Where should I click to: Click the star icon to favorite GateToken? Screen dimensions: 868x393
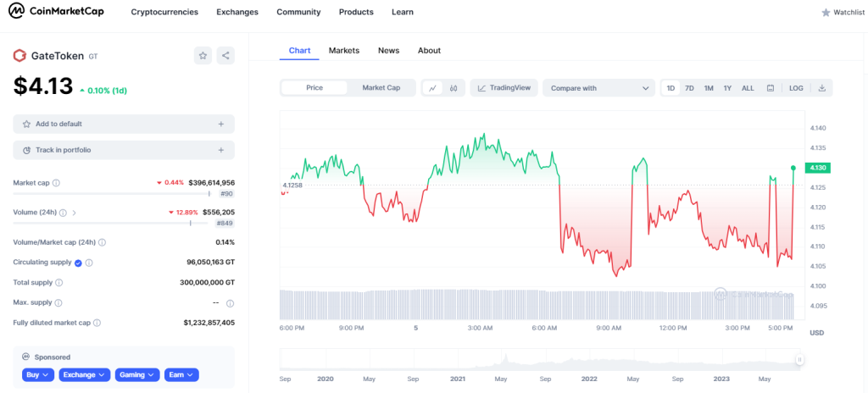[x=203, y=56]
